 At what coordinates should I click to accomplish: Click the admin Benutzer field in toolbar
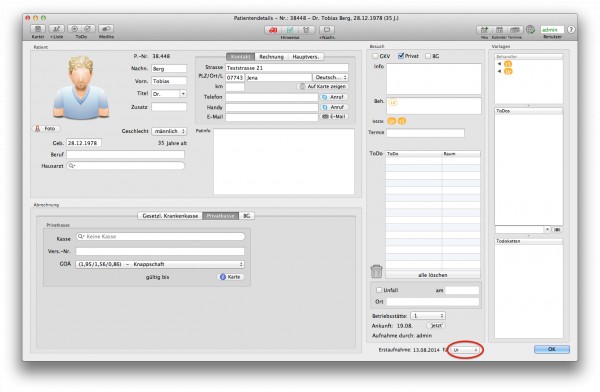coord(552,29)
